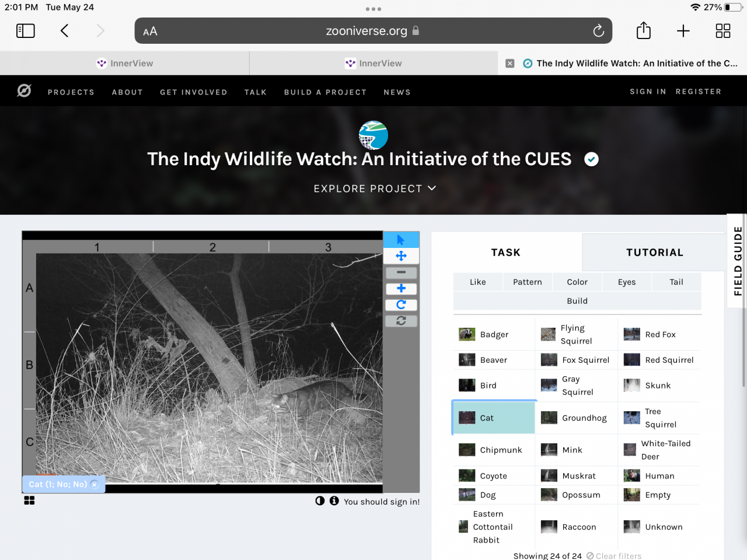Click the Sign In link
Image resolution: width=747 pixels, height=560 pixels.
coord(648,92)
